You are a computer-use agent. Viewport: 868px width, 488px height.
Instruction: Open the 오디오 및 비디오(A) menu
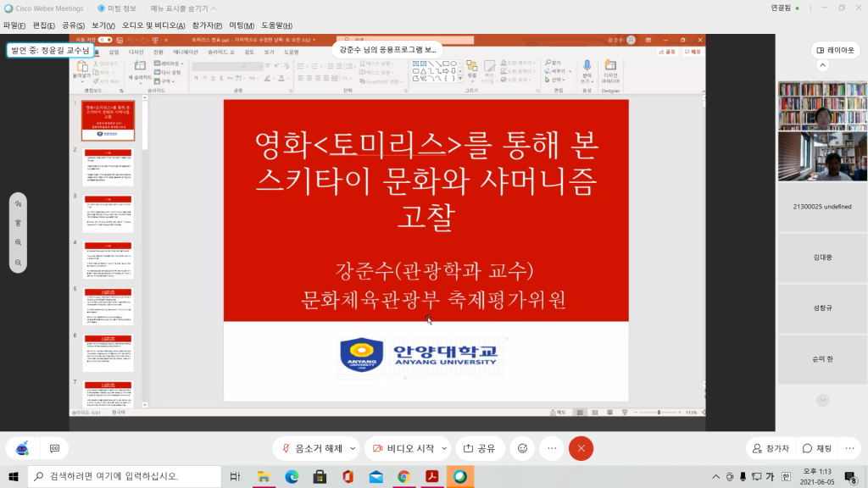point(153,25)
